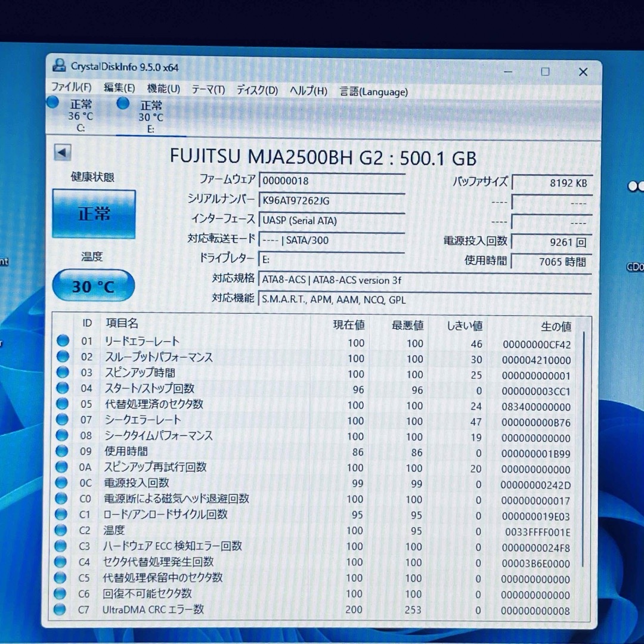Click status dot for 0A スピンアップ再試行回数
This screenshot has width=644, height=644.
[61, 466]
